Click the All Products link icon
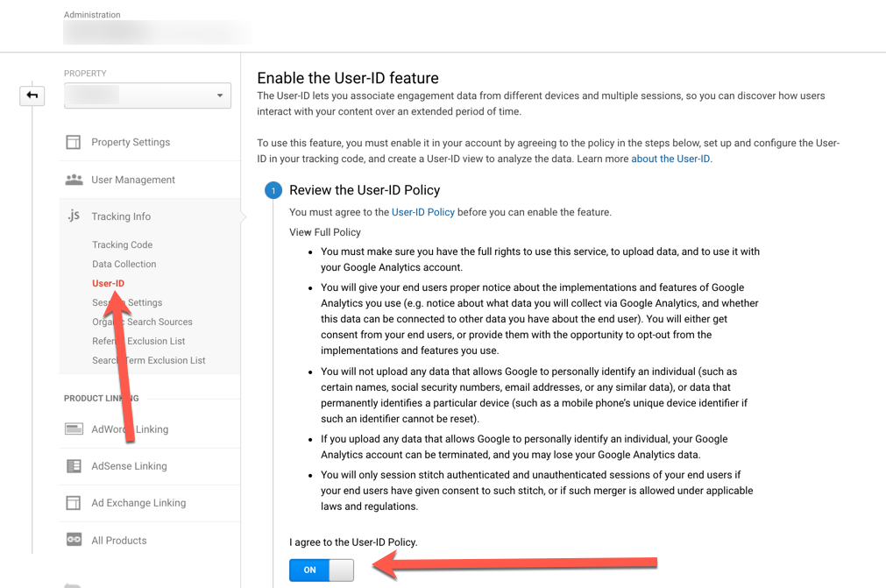 pyautogui.click(x=74, y=540)
